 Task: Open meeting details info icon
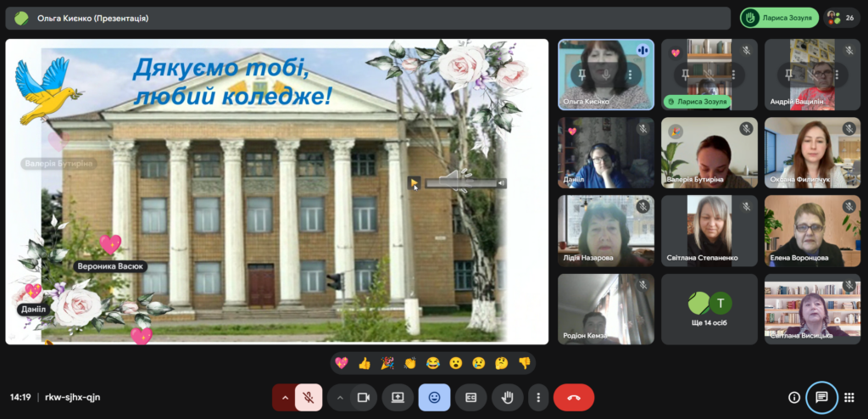794,397
